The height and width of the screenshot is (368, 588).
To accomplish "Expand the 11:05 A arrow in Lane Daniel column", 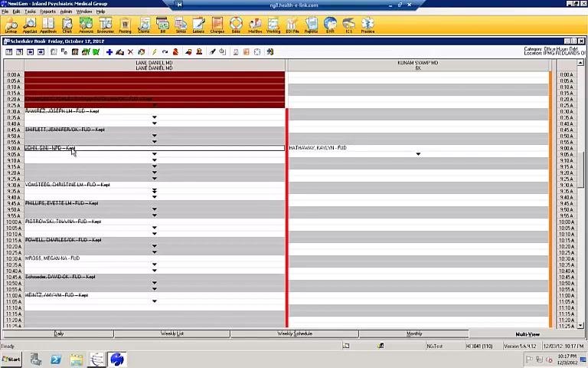I will click(154, 301).
